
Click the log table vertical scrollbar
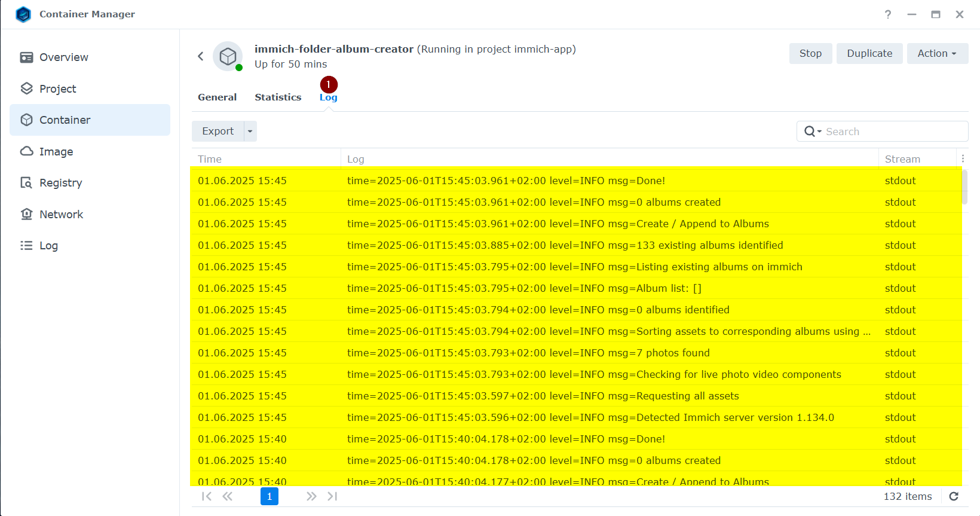click(x=964, y=187)
